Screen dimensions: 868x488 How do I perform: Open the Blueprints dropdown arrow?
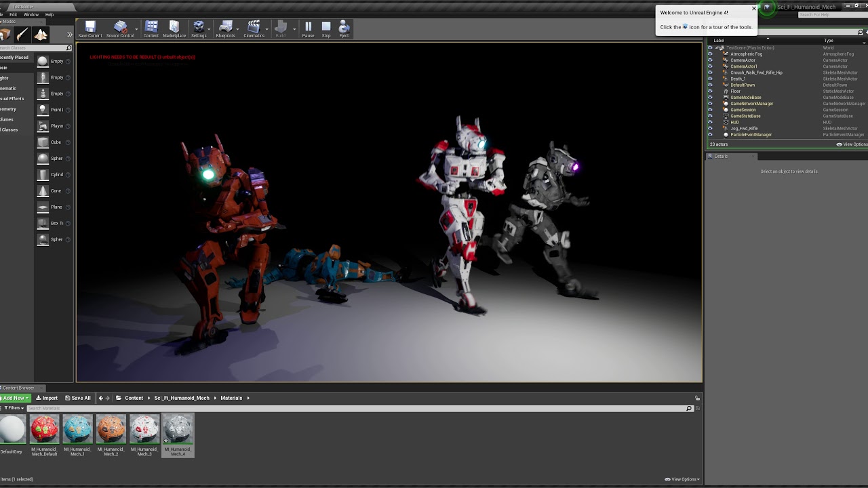point(239,29)
